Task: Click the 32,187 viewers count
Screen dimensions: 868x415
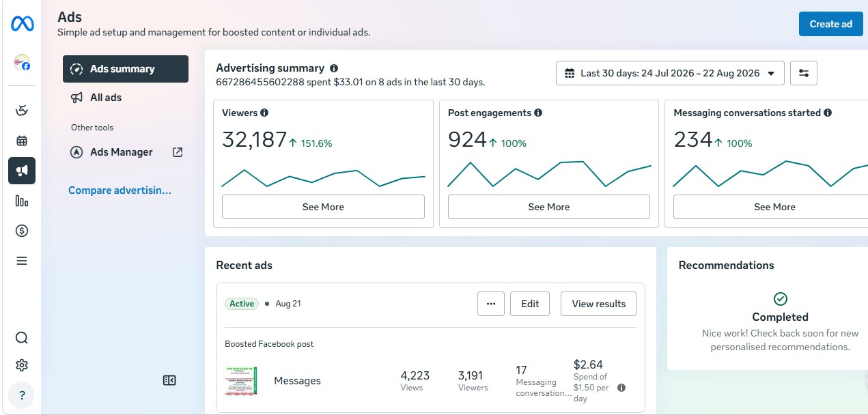Action: [x=255, y=140]
